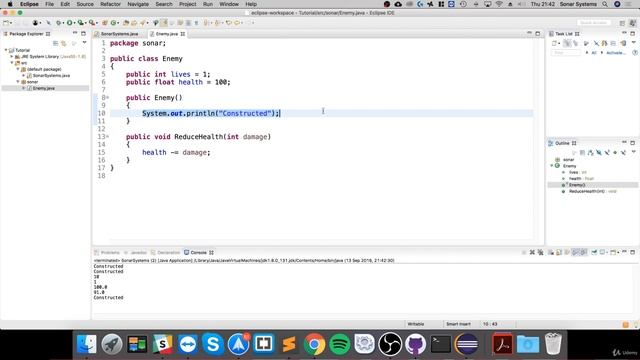640x360 pixels.
Task: Open Terminal from the Dock
Action: coord(441,344)
